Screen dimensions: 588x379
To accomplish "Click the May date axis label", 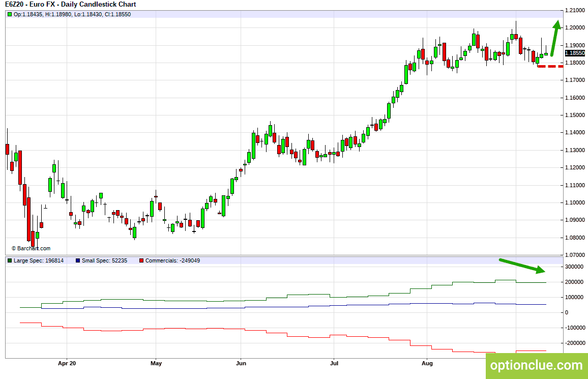I will point(156,363).
